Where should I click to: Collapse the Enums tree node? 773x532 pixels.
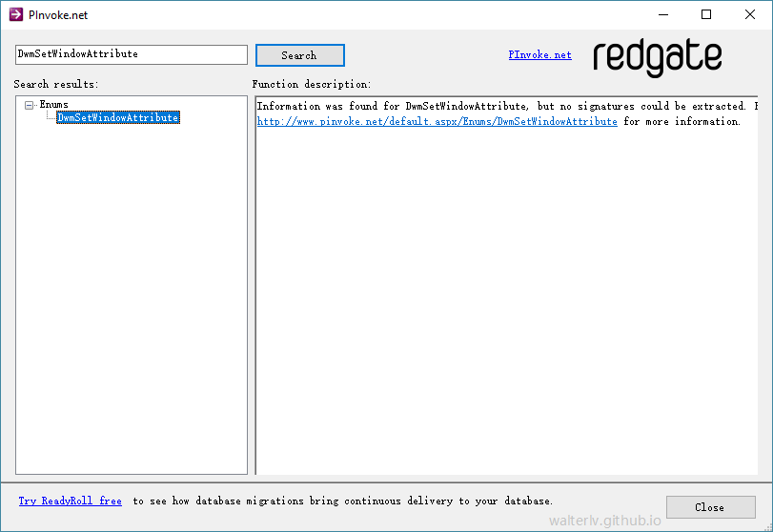[x=30, y=105]
